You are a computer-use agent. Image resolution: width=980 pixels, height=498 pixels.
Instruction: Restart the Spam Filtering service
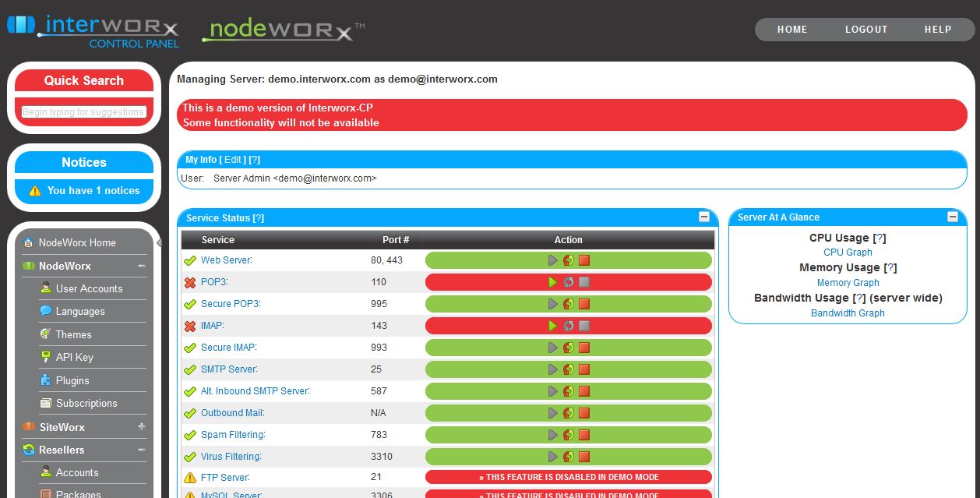pyautogui.click(x=569, y=435)
